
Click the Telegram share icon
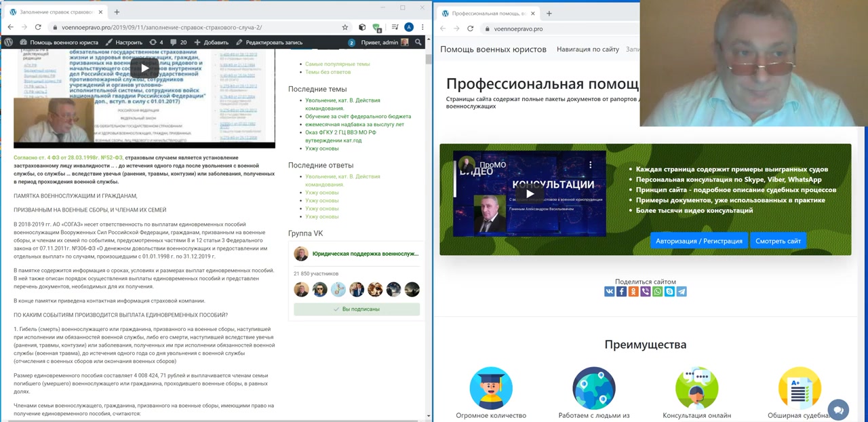click(x=682, y=292)
